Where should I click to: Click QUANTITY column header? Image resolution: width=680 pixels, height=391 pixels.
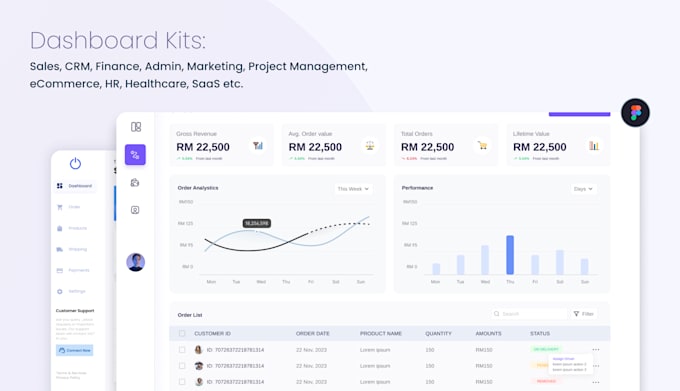coord(438,333)
